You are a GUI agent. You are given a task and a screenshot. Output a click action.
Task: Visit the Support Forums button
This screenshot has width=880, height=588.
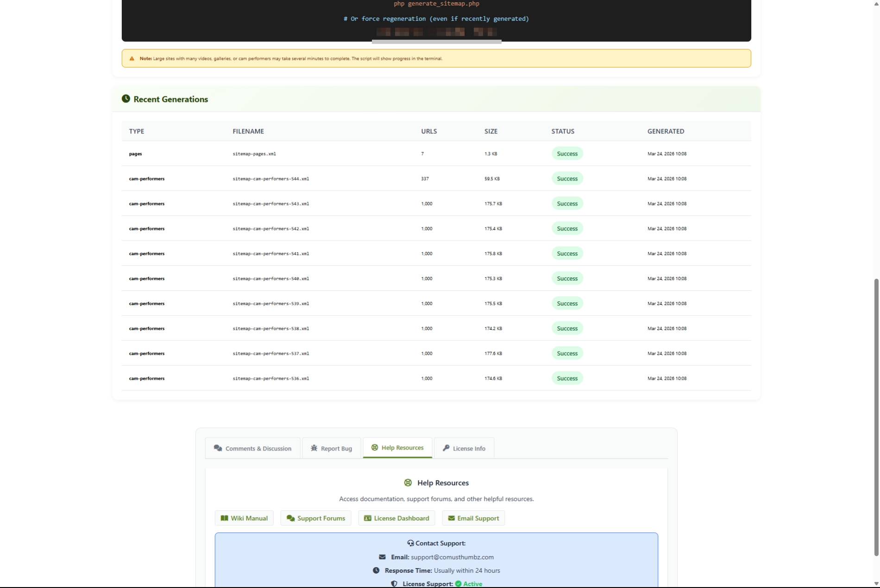(x=315, y=518)
